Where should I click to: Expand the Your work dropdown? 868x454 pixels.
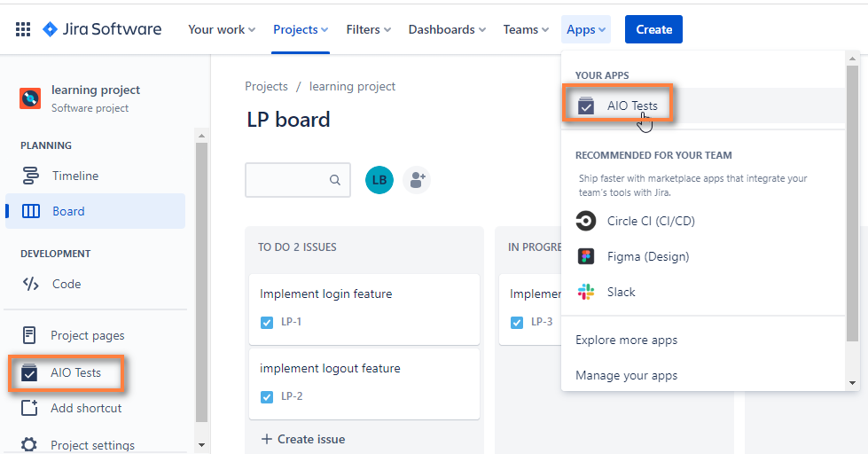(x=222, y=29)
